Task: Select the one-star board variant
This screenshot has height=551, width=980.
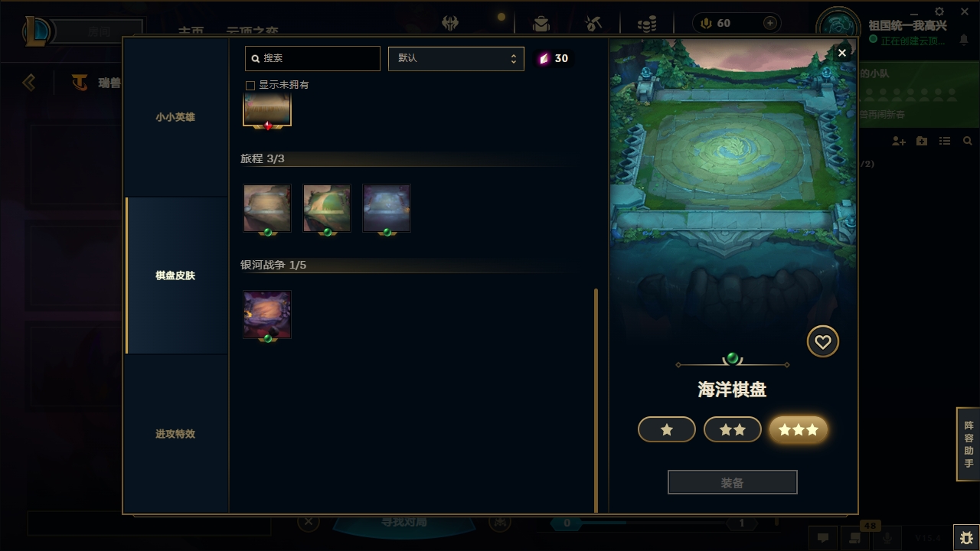Action: [667, 430]
